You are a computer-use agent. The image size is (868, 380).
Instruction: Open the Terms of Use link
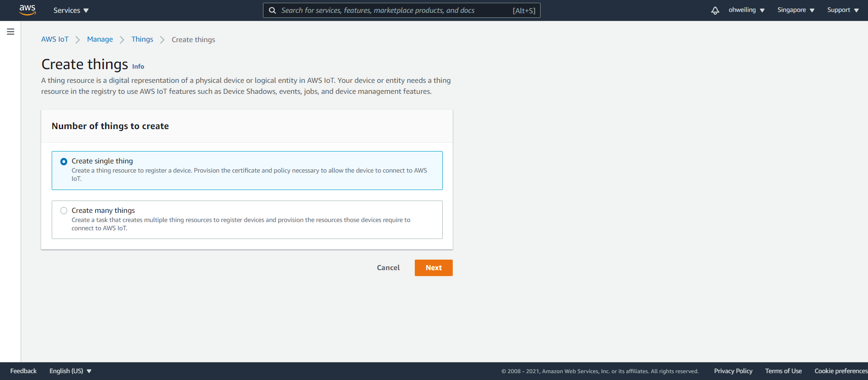pyautogui.click(x=783, y=371)
